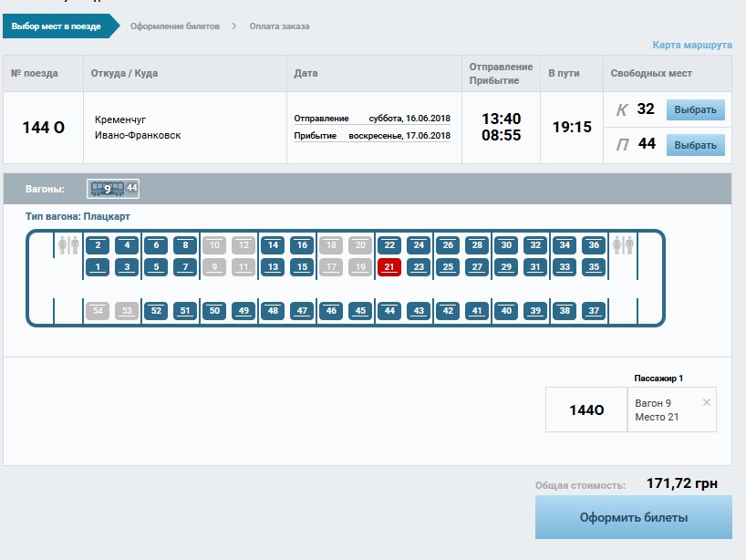746x560 pixels.
Task: Pick seat 1 in the car
Action: 98,266
